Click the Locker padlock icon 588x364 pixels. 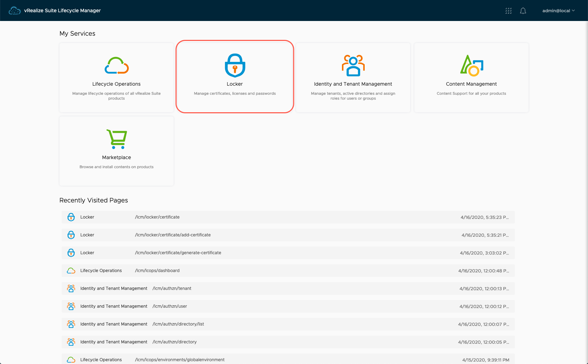(235, 65)
